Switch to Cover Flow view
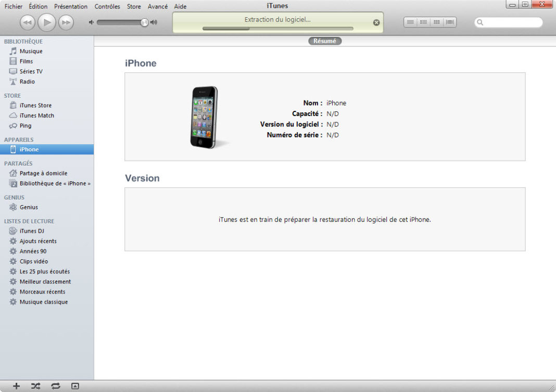Image resolution: width=556 pixels, height=392 pixels. click(450, 22)
